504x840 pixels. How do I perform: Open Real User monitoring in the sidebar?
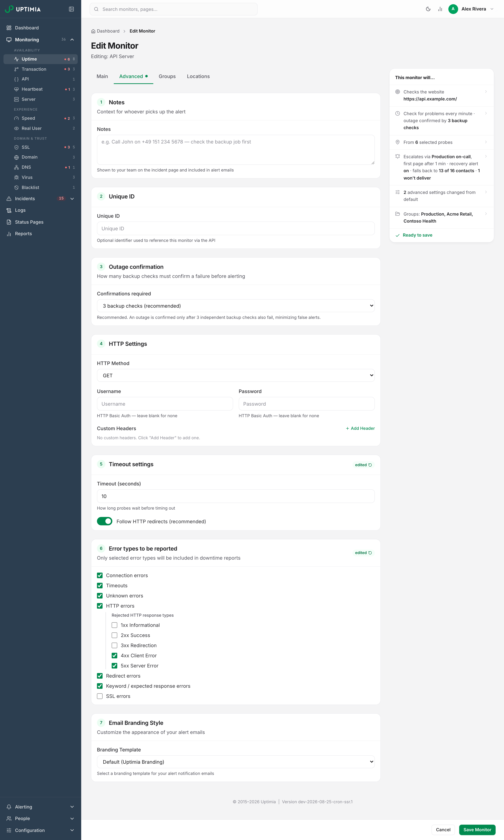(x=40, y=128)
